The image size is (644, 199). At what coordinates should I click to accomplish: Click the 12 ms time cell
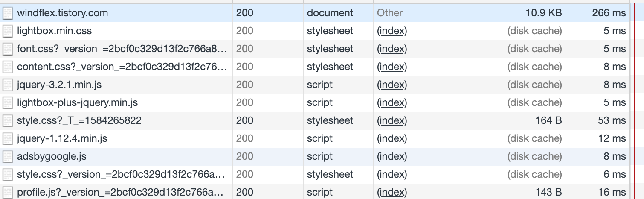pos(612,139)
